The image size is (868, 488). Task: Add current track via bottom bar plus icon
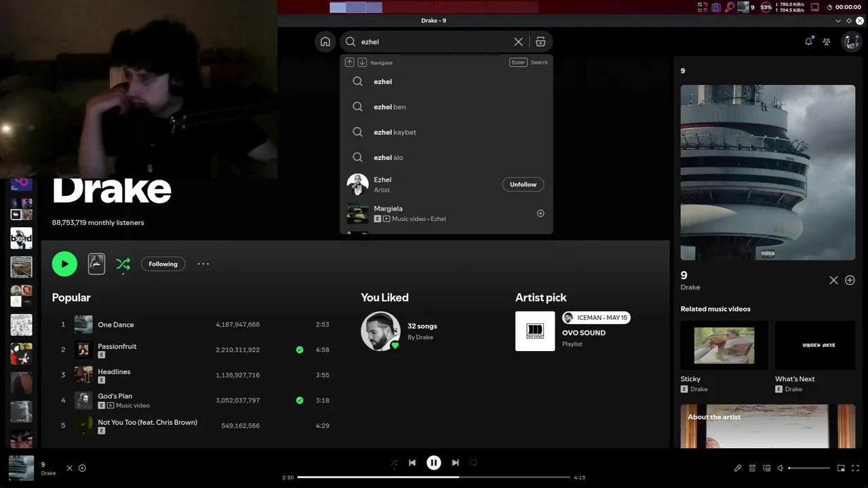[x=82, y=468]
